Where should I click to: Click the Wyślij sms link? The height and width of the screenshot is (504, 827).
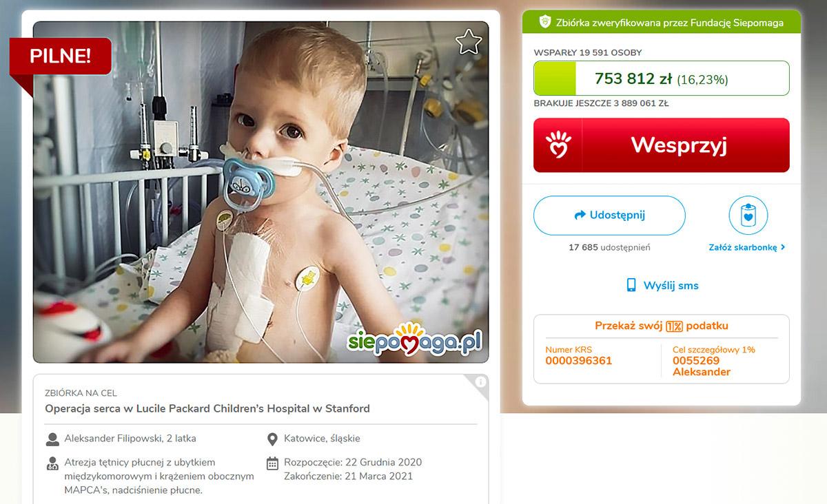pyautogui.click(x=671, y=285)
